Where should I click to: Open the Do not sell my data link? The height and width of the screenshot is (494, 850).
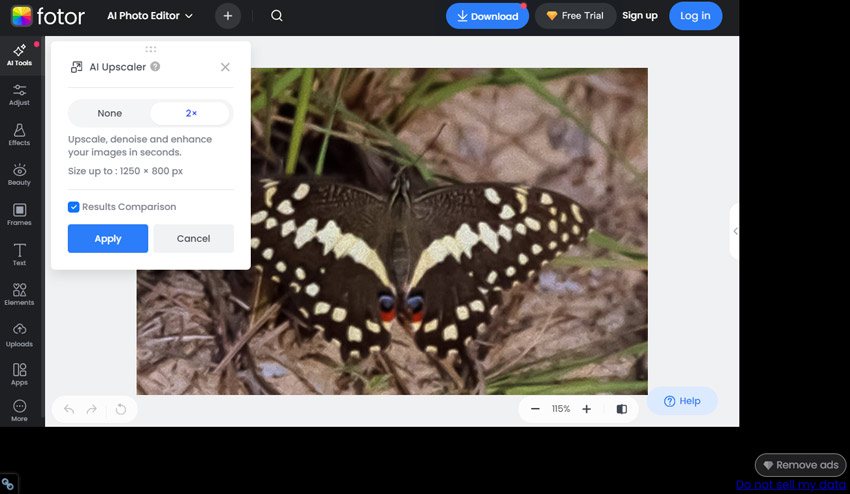click(x=791, y=485)
